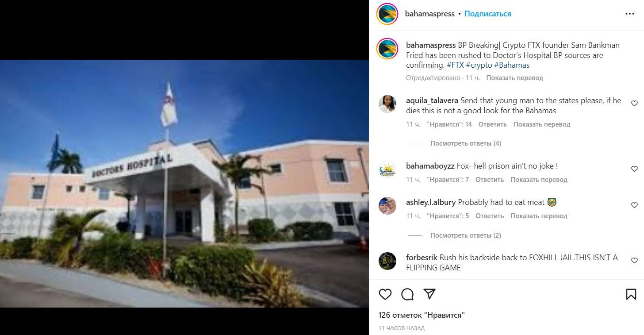Image resolution: width=644 pixels, height=335 pixels.
Task: Follow bahamaspress via Подписаться
Action: [x=487, y=14]
